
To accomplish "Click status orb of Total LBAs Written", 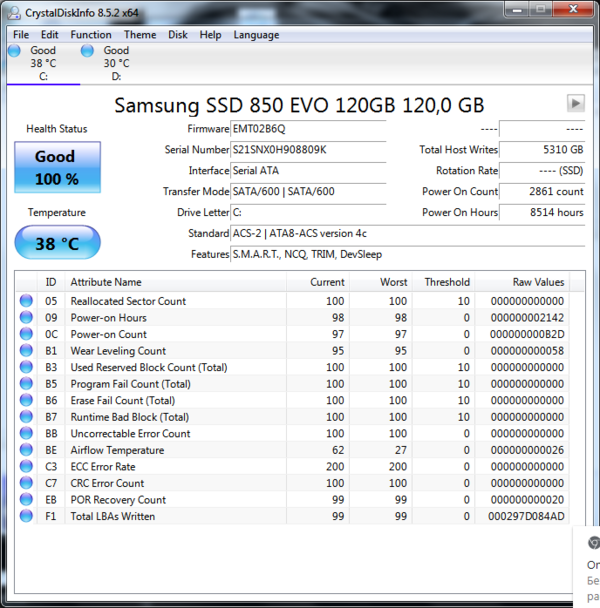I will click(26, 516).
